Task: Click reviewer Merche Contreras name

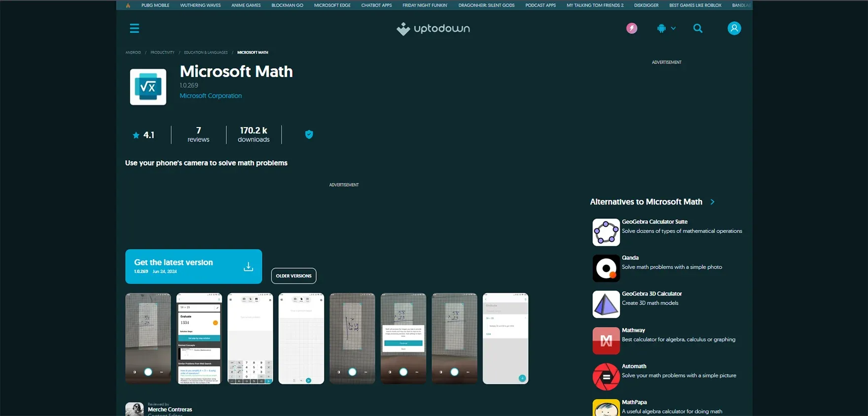Action: (170, 410)
